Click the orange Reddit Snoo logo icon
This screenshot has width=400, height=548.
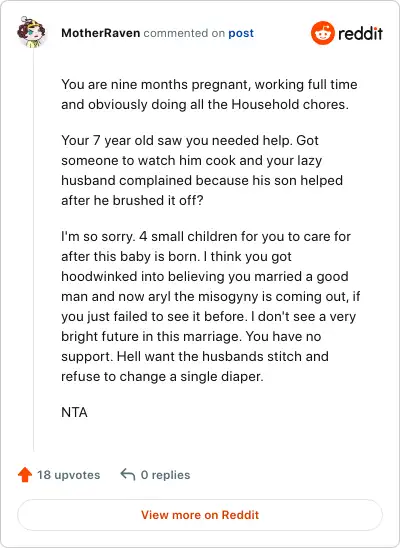pyautogui.click(x=323, y=33)
